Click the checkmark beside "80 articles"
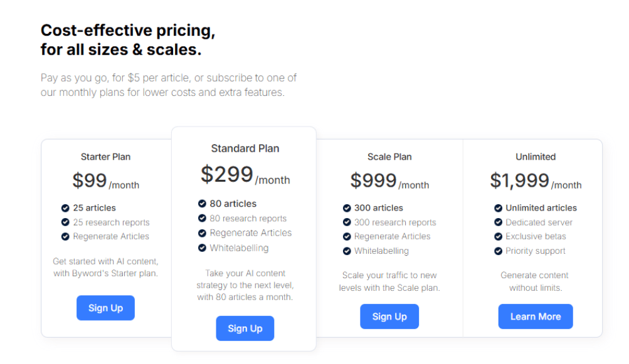 (203, 204)
